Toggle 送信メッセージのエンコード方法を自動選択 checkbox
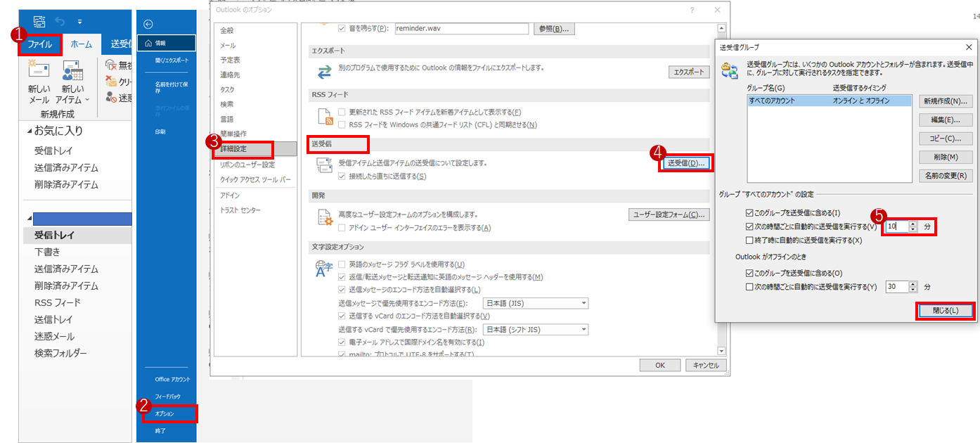The height and width of the screenshot is (443, 980). click(x=342, y=289)
